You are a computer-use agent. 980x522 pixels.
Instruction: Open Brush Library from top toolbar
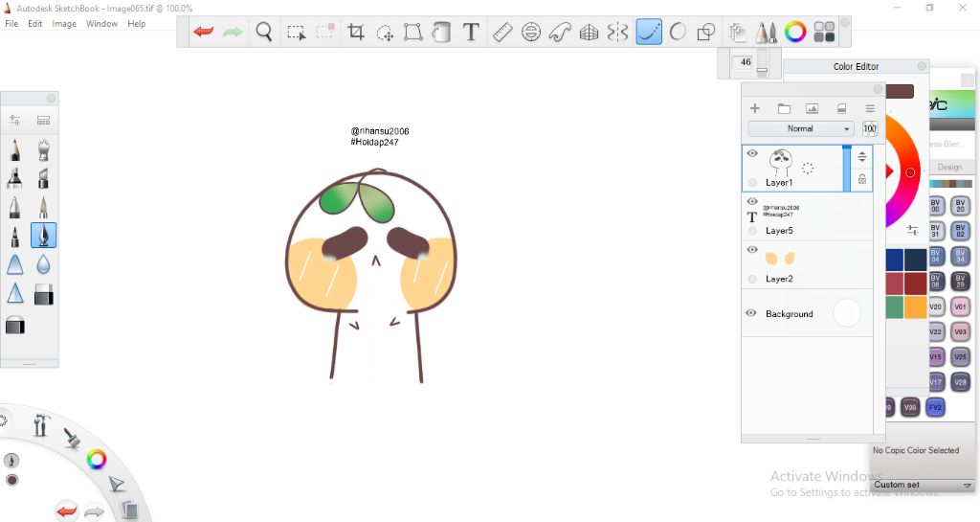tap(767, 32)
